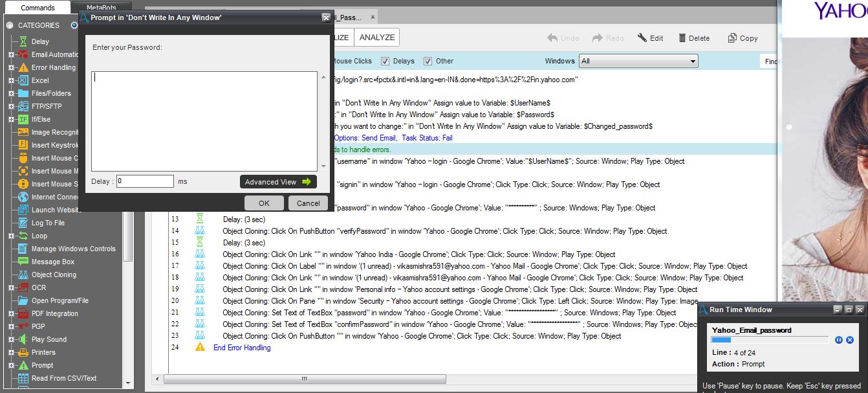The image size is (868, 393).
Task: Expand the Error Handling category node
Action: tap(11, 67)
